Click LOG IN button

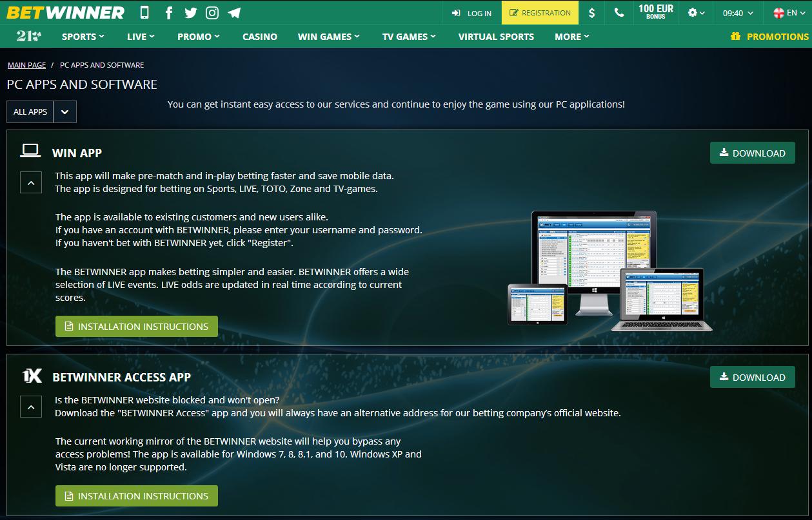tap(471, 12)
